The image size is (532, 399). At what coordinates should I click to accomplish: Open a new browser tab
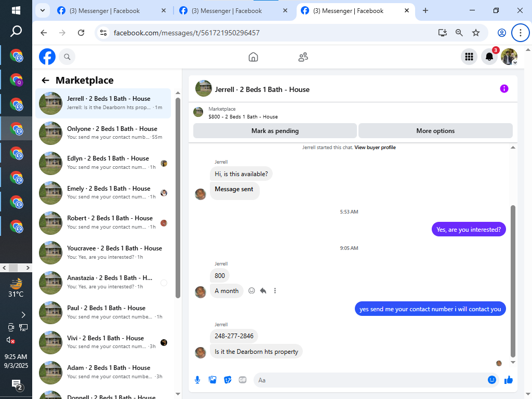click(425, 10)
